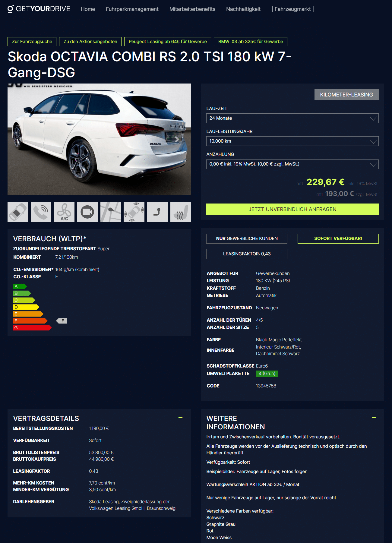This screenshot has height=543, width=392.
Task: Click the Black-Magic Perleffekt color text
Action: click(x=279, y=340)
